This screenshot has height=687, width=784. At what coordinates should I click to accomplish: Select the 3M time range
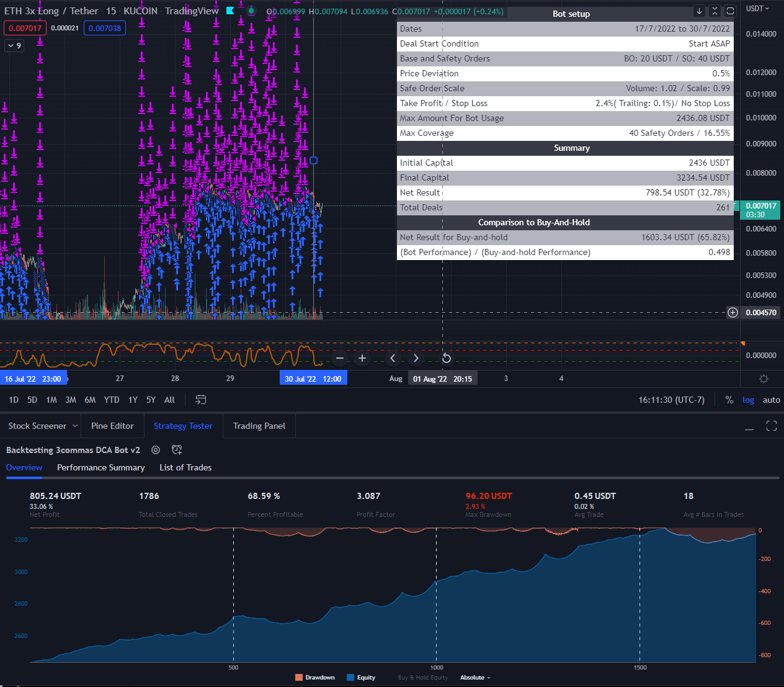(x=71, y=400)
